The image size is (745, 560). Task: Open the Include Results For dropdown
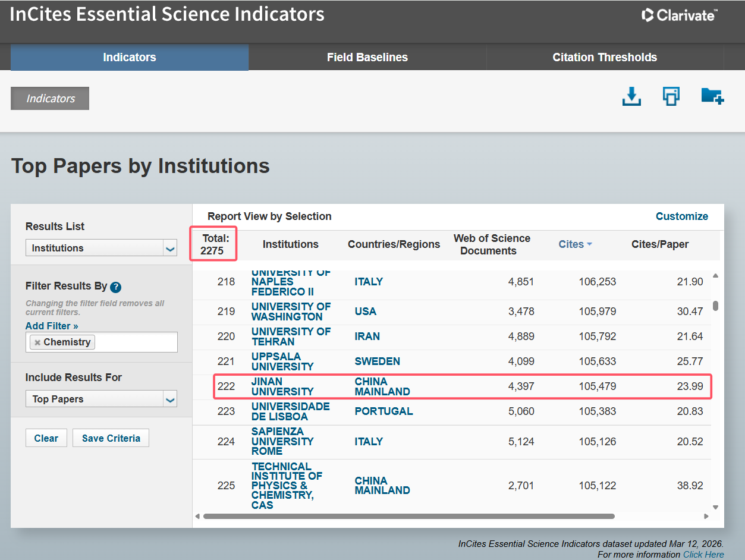point(101,399)
